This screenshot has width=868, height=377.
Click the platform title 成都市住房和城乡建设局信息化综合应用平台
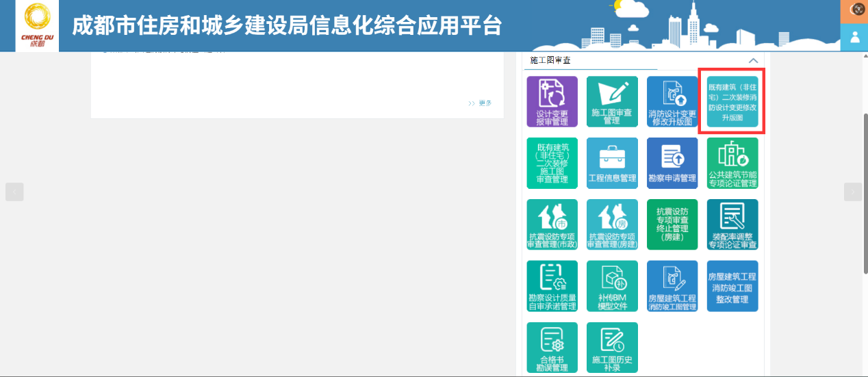(x=287, y=26)
